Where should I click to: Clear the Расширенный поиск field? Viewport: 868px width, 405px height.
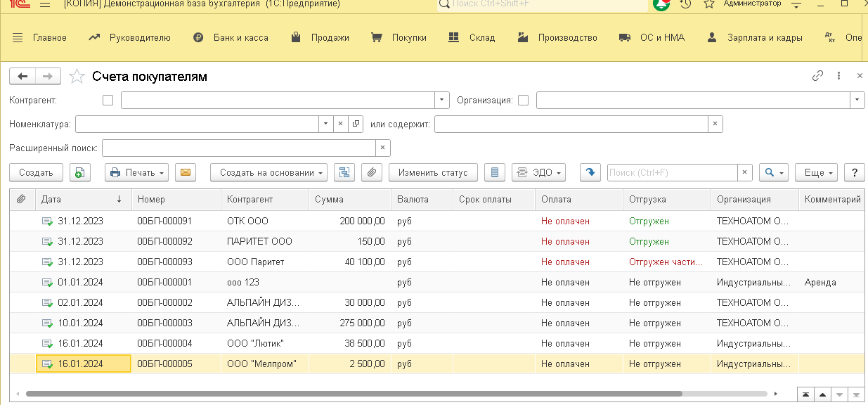point(382,148)
